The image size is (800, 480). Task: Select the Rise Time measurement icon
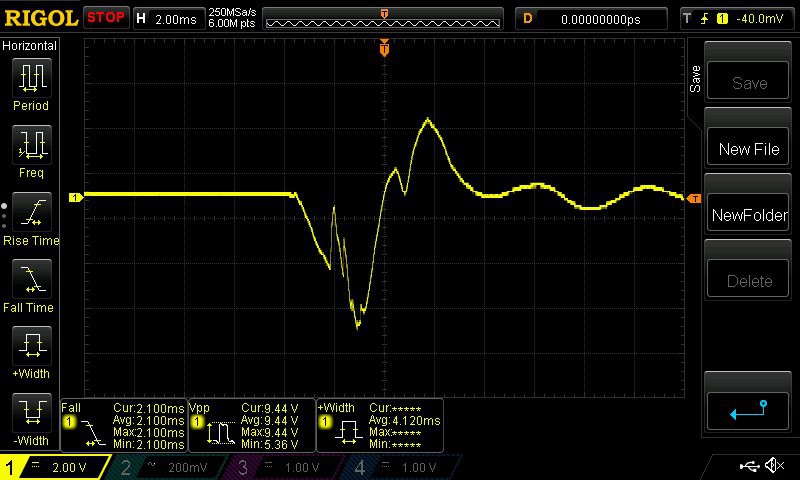[x=32, y=212]
